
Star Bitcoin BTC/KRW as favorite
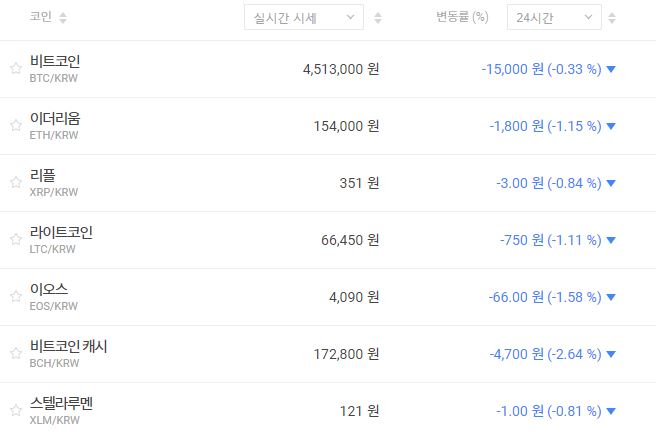click(15, 69)
